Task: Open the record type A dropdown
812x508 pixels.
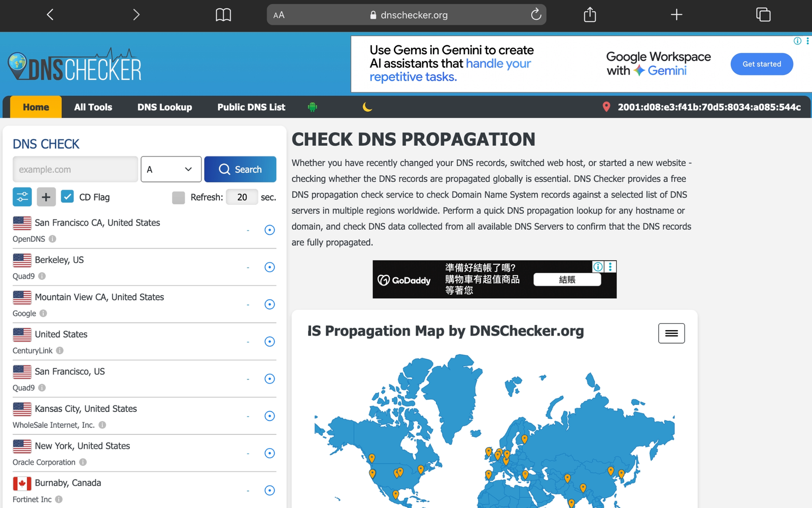Action: pos(171,169)
